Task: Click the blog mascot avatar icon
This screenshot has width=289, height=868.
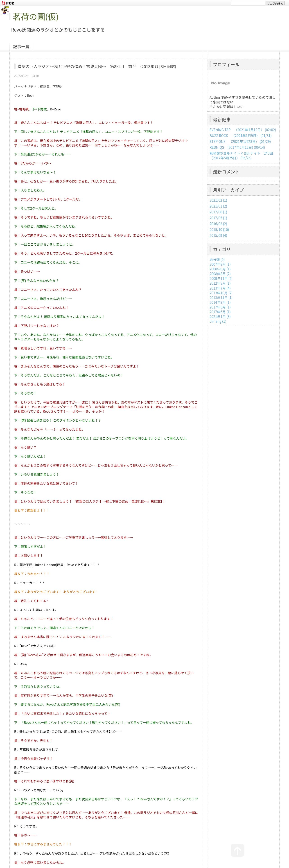Action: (x=4, y=11)
